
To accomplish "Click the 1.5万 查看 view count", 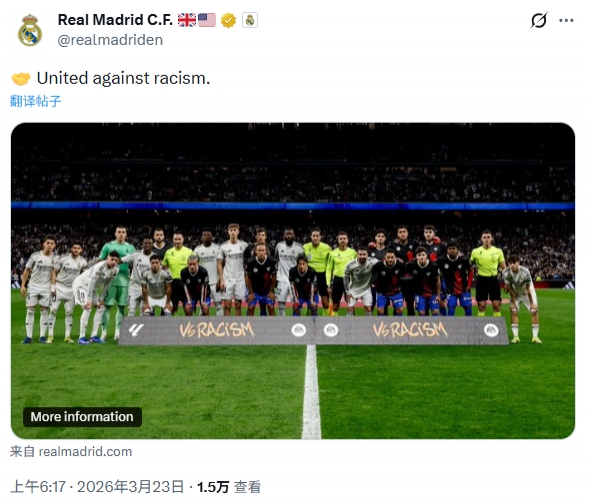I will 229,487.
